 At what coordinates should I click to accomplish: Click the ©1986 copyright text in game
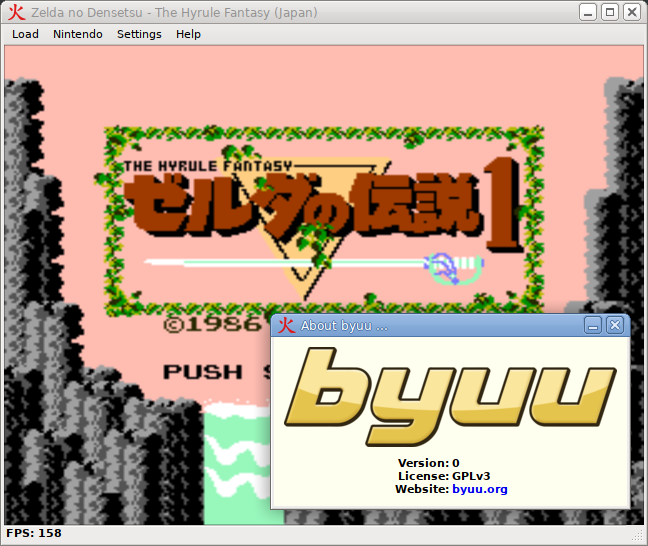(212, 324)
